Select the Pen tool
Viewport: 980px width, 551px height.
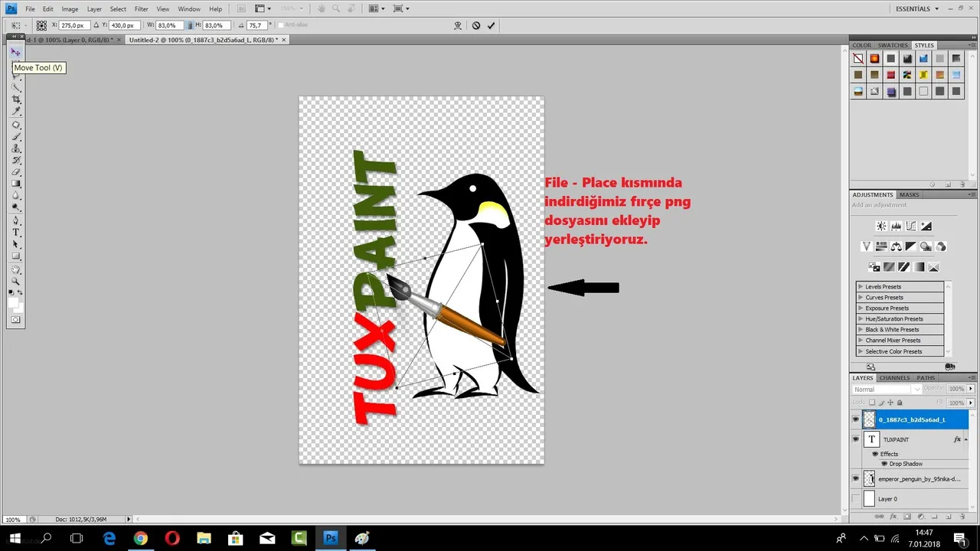click(15, 221)
